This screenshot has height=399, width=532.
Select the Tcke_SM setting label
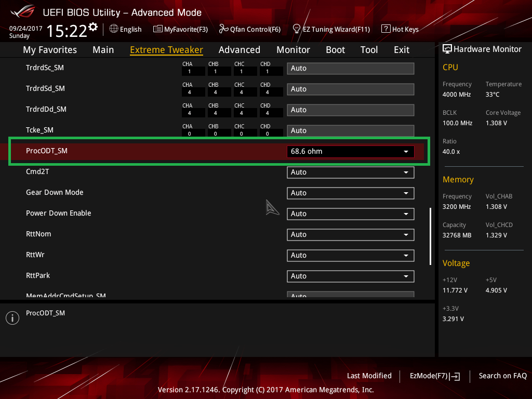(39, 130)
